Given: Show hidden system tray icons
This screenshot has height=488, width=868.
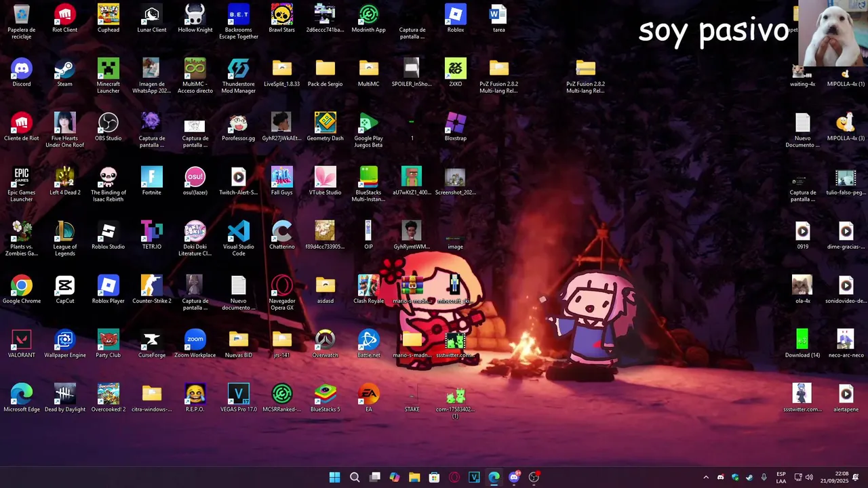Looking at the screenshot, I should tap(706, 477).
